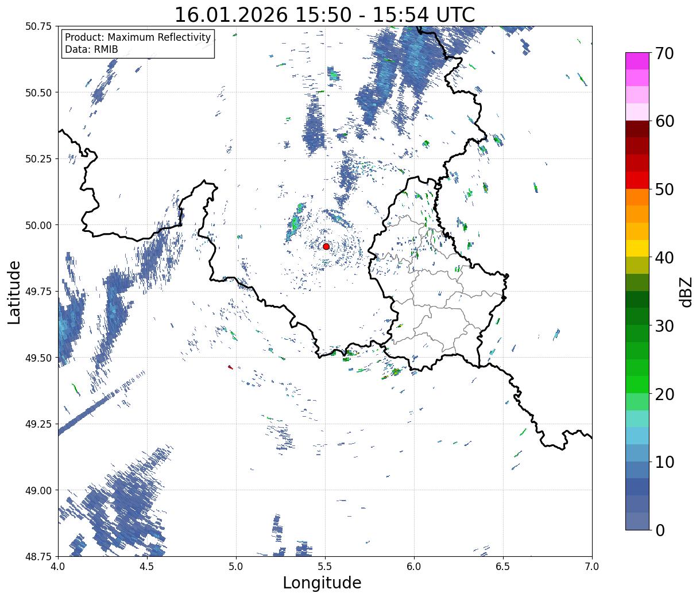
Task: Select the bright green swatch just above 20 dBZ
Action: [x=637, y=385]
